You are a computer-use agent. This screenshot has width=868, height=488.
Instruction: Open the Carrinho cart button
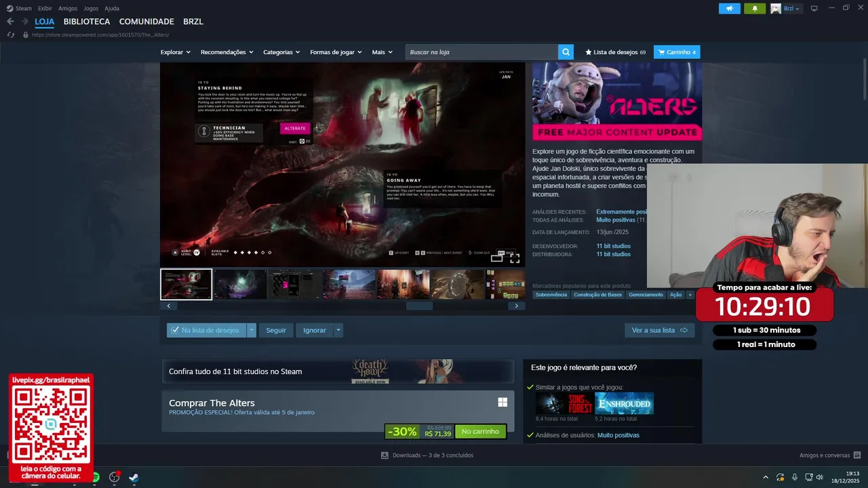tap(677, 52)
